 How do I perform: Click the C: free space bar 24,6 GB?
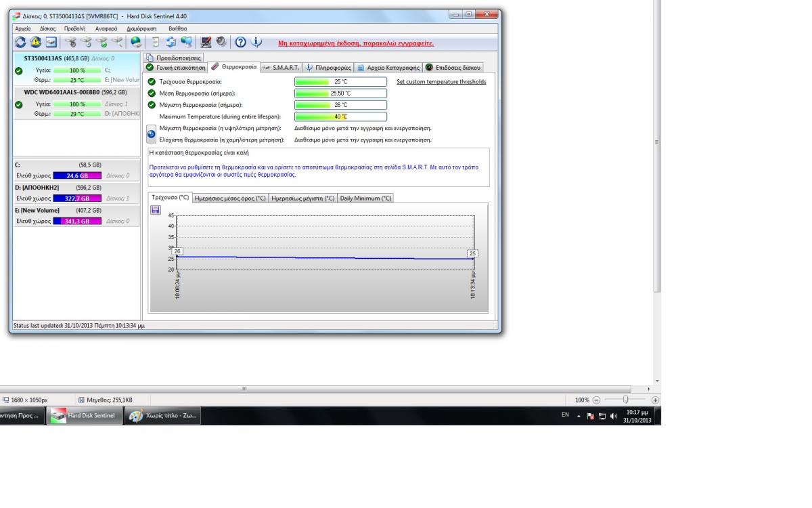[77, 175]
